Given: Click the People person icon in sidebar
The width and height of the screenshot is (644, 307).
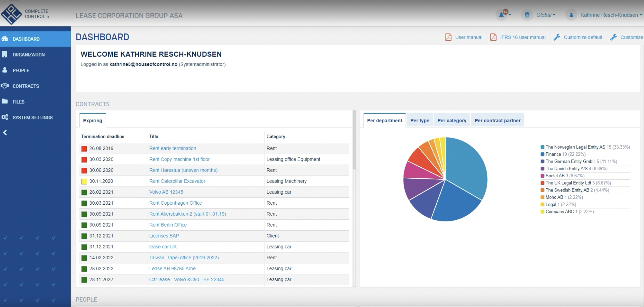Looking at the screenshot, I should click(x=5, y=70).
